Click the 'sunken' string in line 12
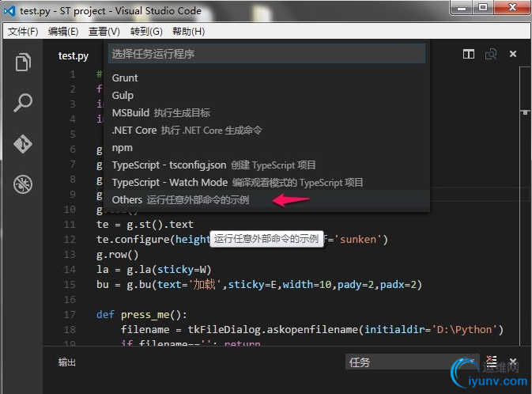 point(358,240)
